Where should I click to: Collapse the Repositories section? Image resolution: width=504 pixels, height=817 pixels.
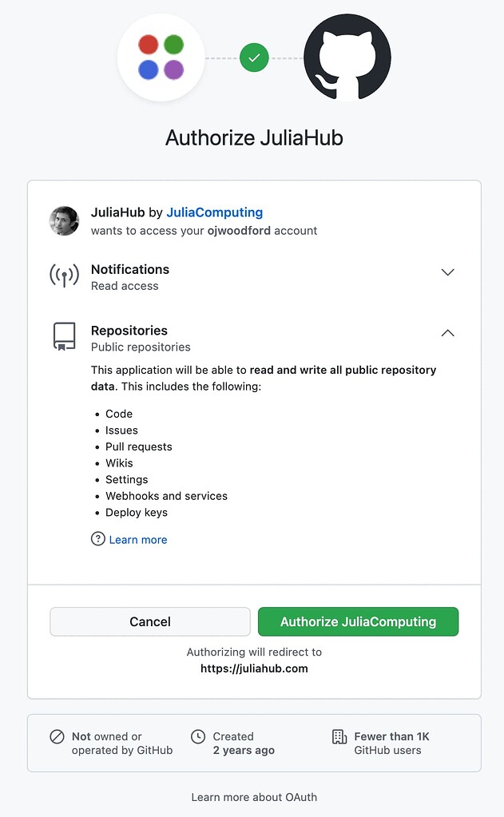coord(447,333)
